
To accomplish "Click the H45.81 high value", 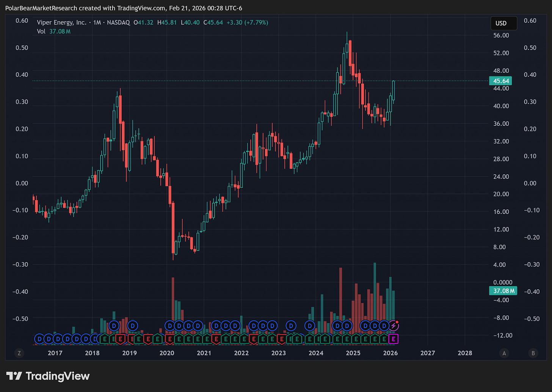I will click(x=167, y=23).
